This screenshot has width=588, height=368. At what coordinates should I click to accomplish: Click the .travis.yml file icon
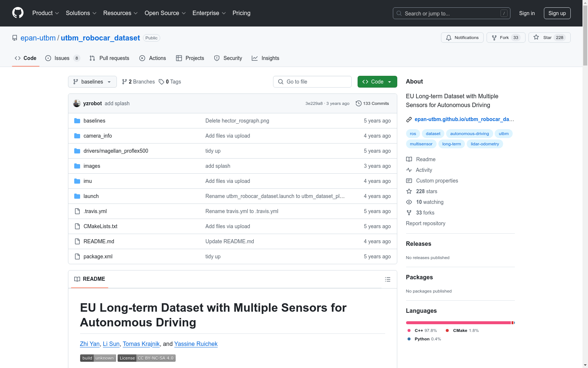pyautogui.click(x=77, y=211)
